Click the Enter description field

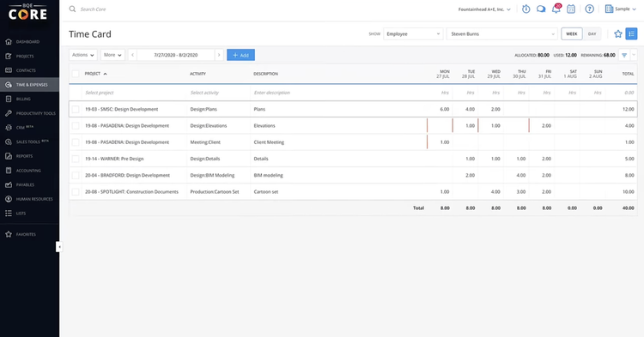pos(338,93)
